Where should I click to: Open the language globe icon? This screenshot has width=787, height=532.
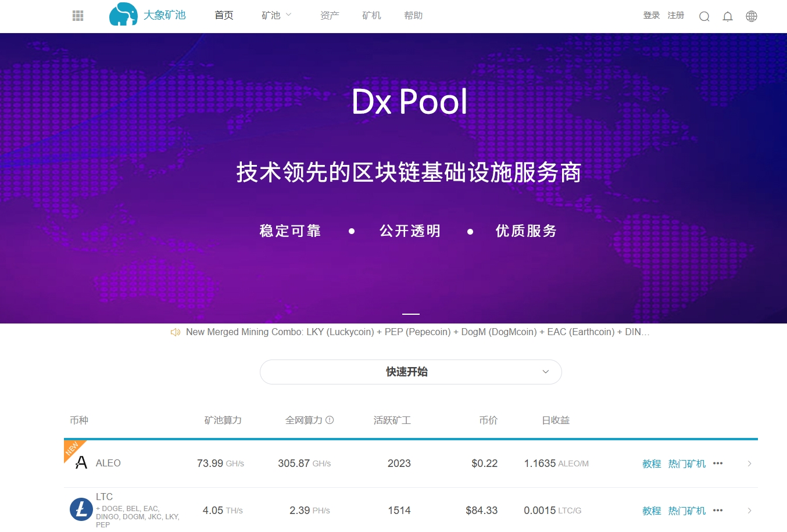752,16
